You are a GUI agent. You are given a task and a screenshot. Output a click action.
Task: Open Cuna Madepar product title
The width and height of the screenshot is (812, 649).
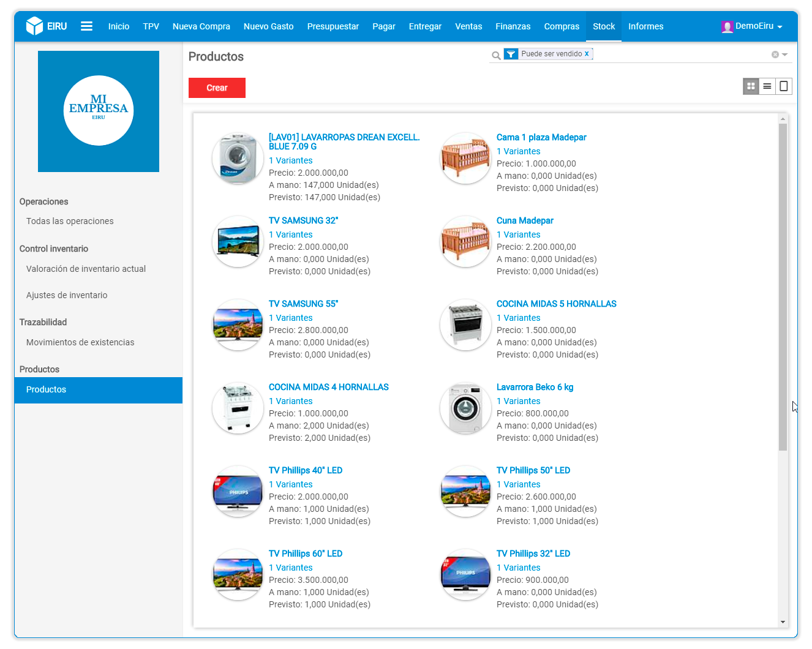pos(525,220)
